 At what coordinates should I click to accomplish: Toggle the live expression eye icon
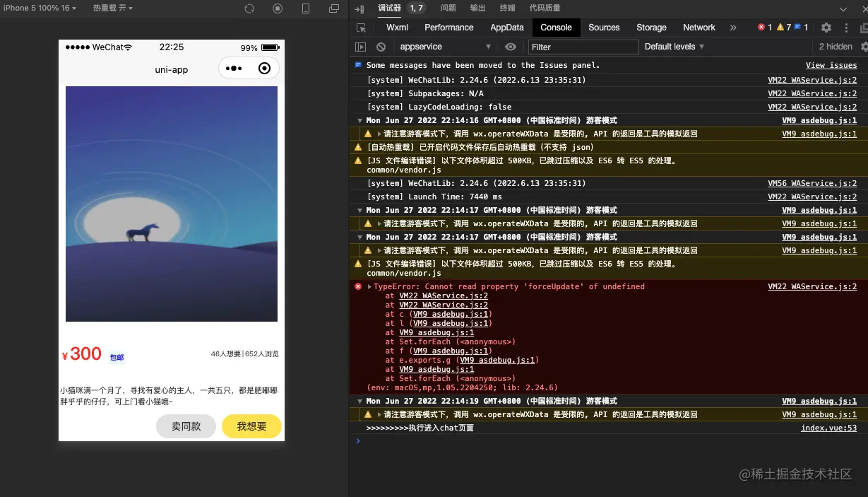click(x=511, y=47)
